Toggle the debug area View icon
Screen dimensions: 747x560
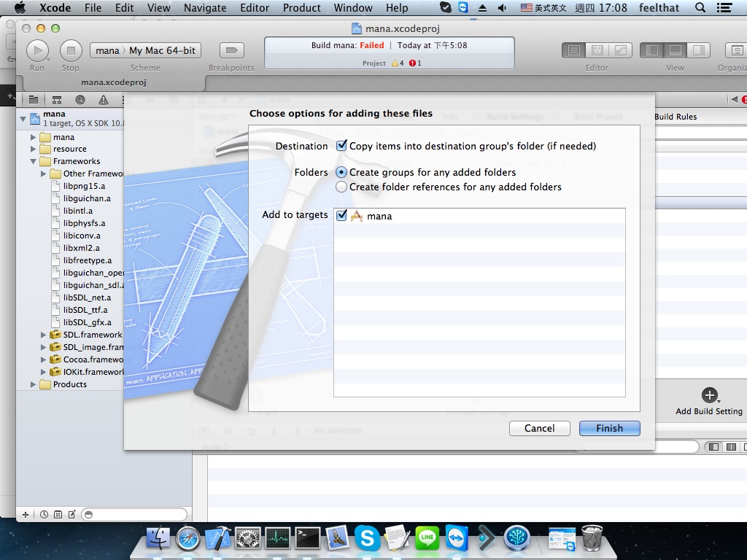tap(675, 50)
